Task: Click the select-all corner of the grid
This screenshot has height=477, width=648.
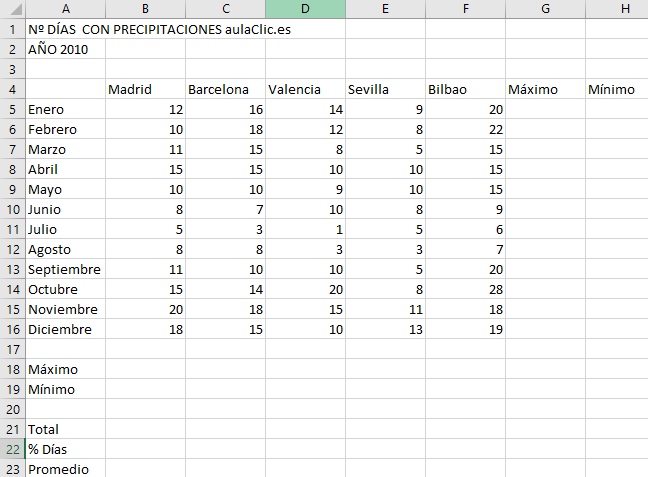Action: 13,9
